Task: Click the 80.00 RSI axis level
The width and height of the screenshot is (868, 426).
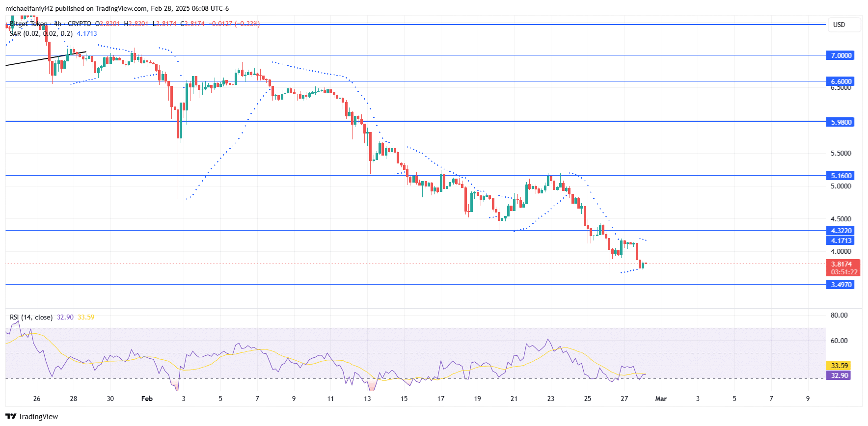Action: (839, 315)
